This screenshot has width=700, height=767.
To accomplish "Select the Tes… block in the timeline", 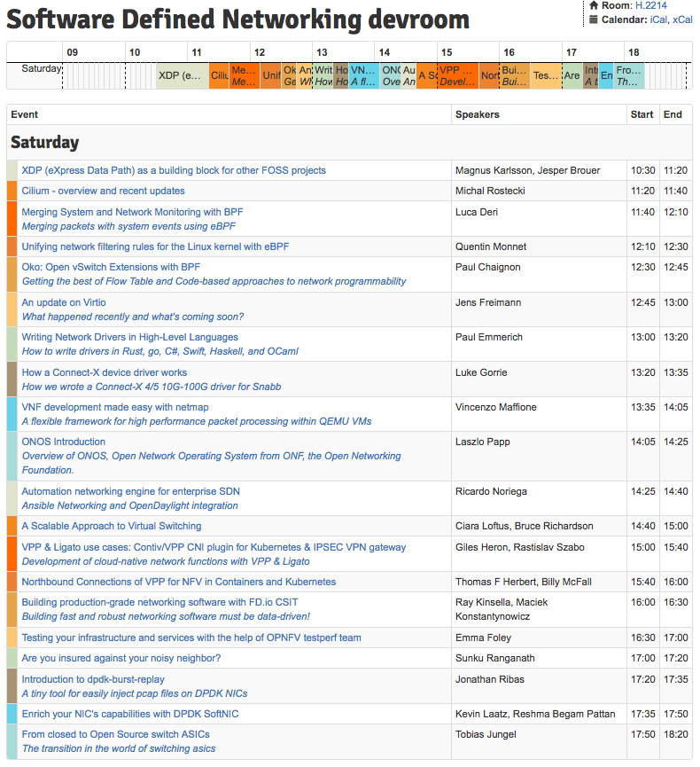I will coord(546,76).
